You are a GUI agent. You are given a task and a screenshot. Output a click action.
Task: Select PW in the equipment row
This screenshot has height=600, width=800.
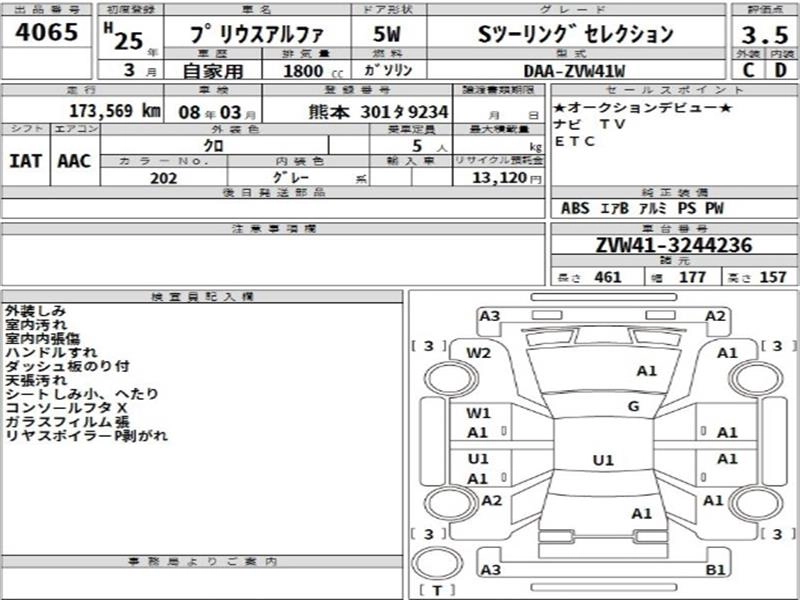[714, 208]
